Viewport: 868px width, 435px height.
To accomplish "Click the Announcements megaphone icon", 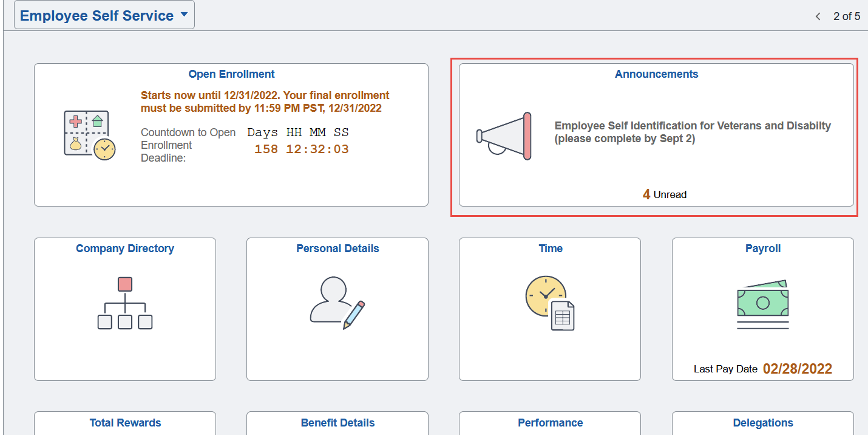I will click(x=504, y=136).
